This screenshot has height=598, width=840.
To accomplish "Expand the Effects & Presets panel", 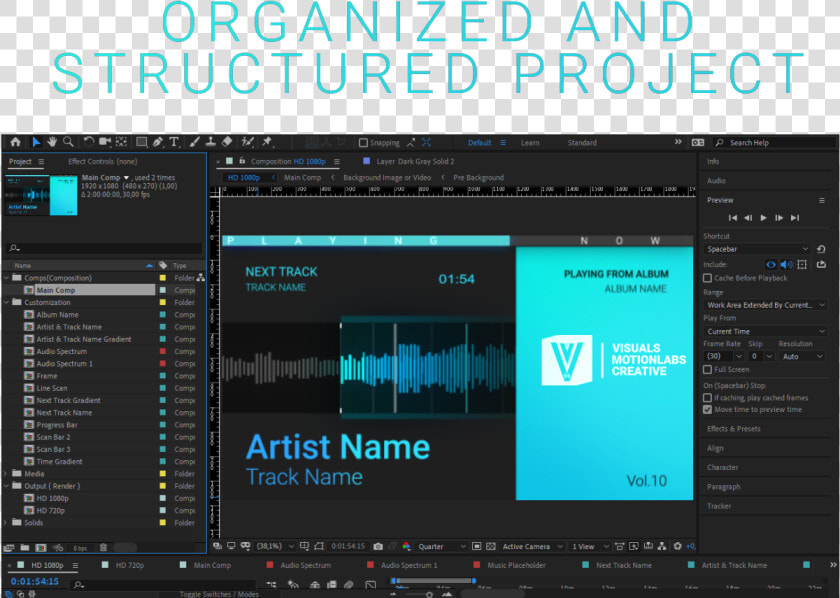I will point(733,429).
